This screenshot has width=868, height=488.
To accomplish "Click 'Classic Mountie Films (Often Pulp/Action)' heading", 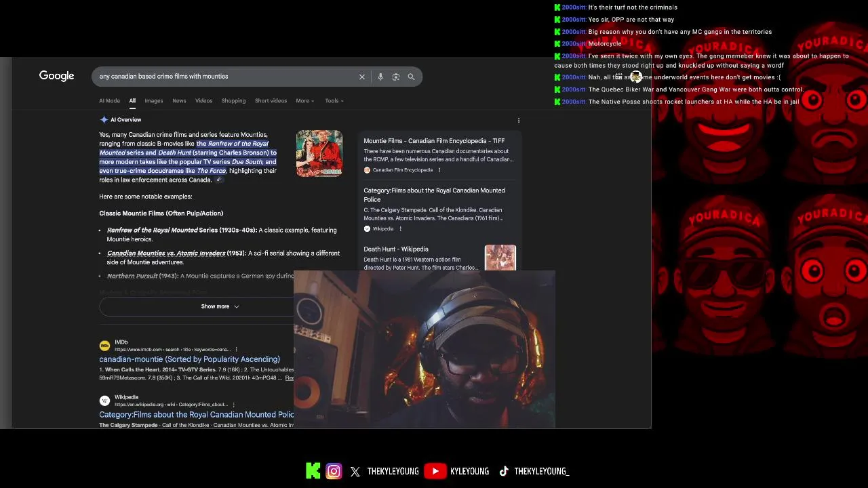I will (x=161, y=213).
